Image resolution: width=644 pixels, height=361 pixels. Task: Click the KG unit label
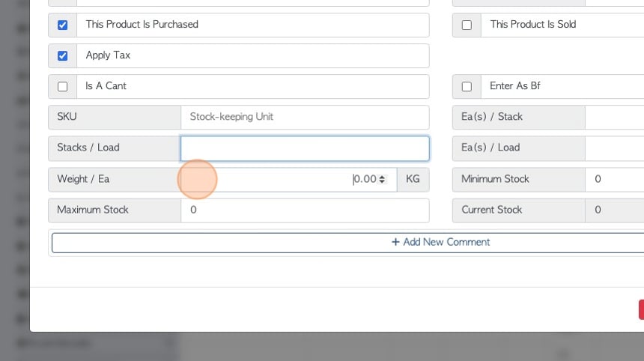(413, 180)
